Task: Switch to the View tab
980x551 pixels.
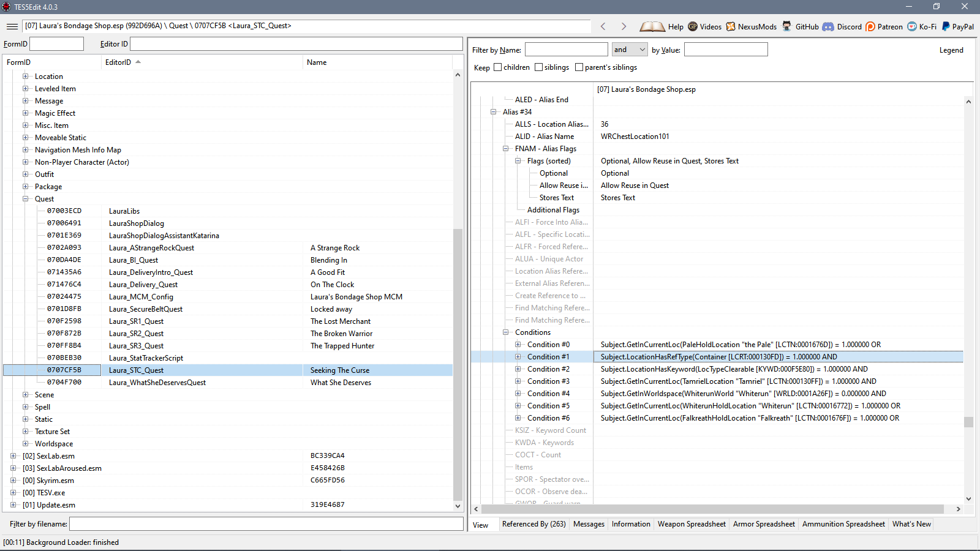Action: pos(481,525)
